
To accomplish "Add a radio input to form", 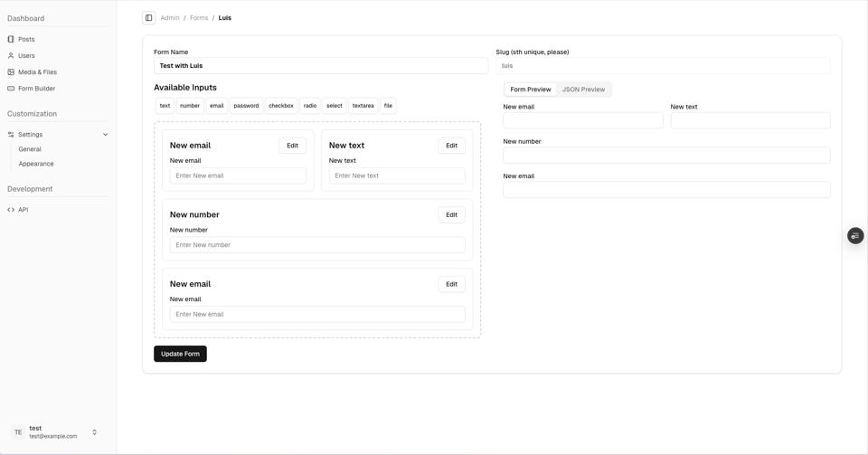I will point(310,106).
